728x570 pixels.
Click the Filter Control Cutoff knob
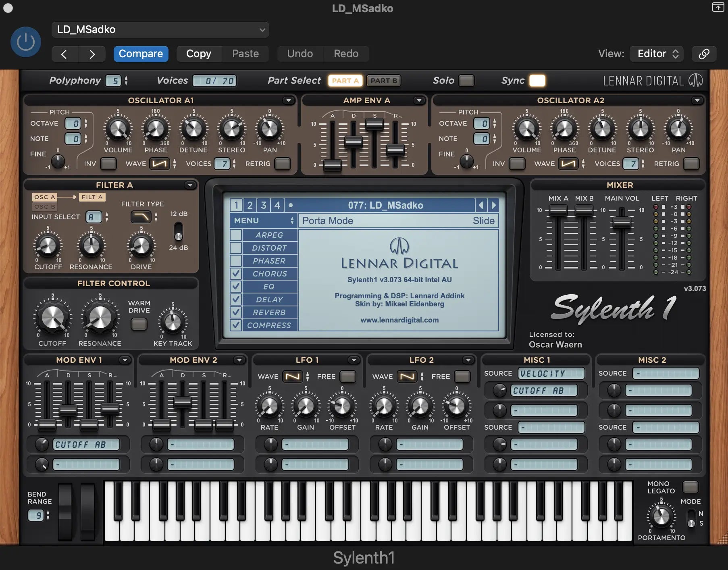[x=52, y=318]
